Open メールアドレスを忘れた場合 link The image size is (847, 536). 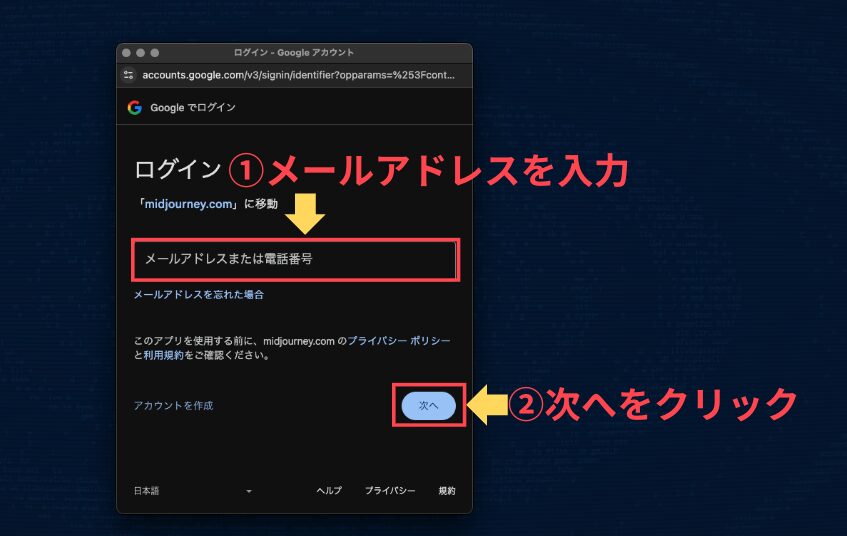point(198,295)
